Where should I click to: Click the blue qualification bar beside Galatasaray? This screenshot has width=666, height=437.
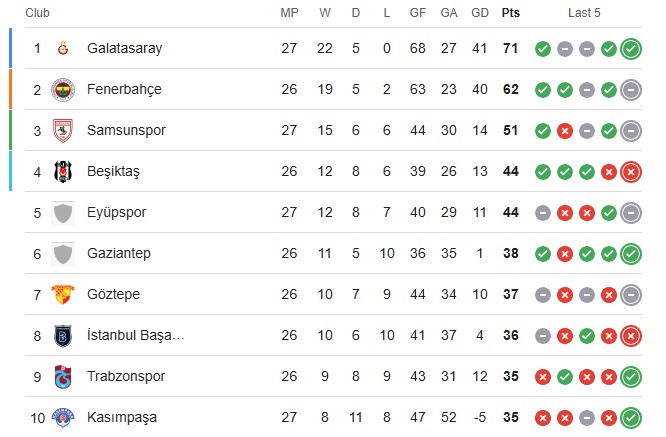pos(10,48)
